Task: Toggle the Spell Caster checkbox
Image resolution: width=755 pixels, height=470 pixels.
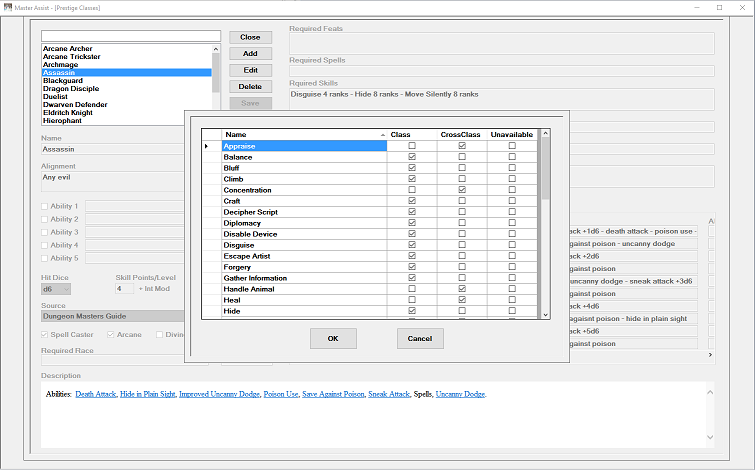Action: coord(44,334)
